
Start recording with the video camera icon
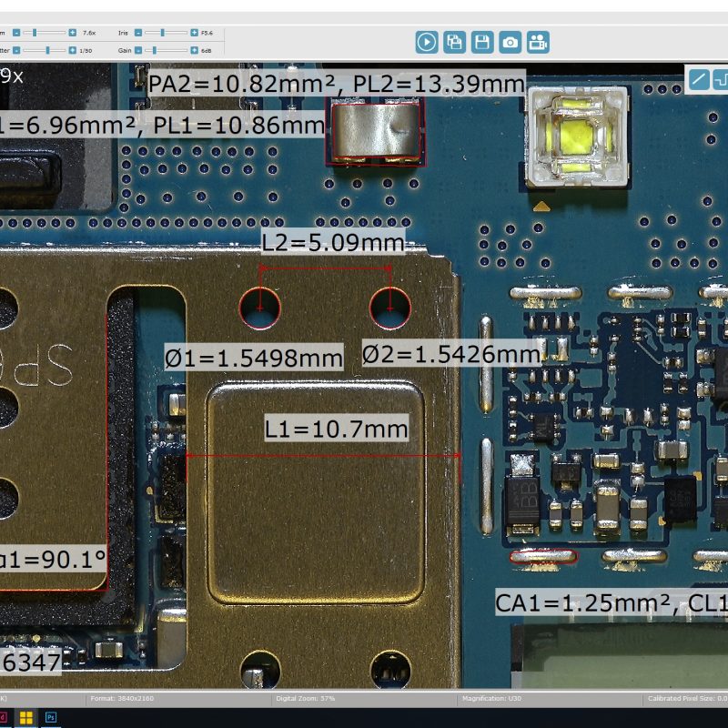pos(540,41)
